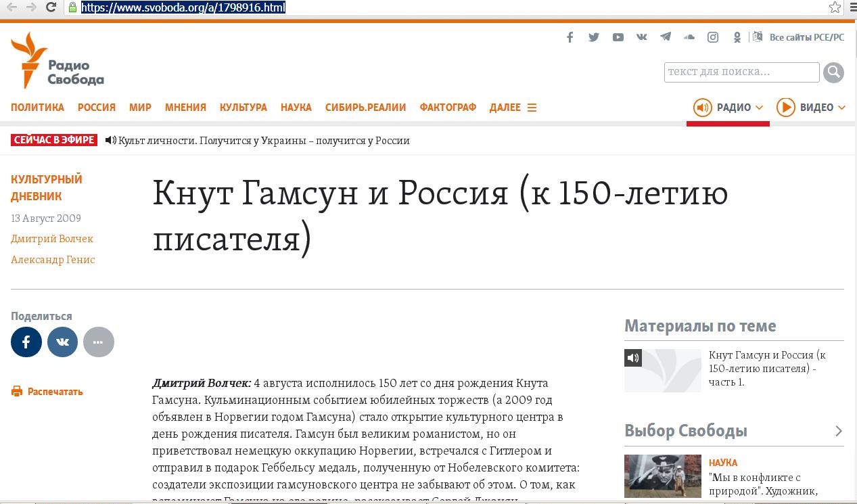857x504 pixels.
Task: Open the МНЕНИЯ section
Action: (185, 108)
